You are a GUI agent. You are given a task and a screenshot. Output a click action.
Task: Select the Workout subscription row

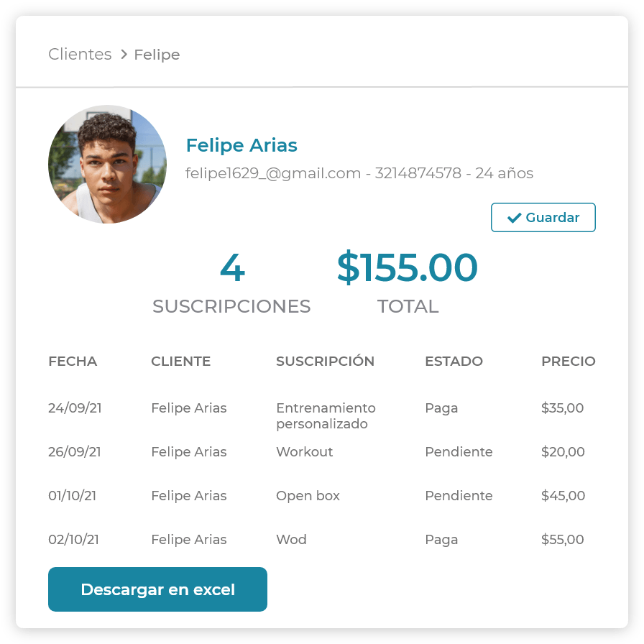(305, 452)
